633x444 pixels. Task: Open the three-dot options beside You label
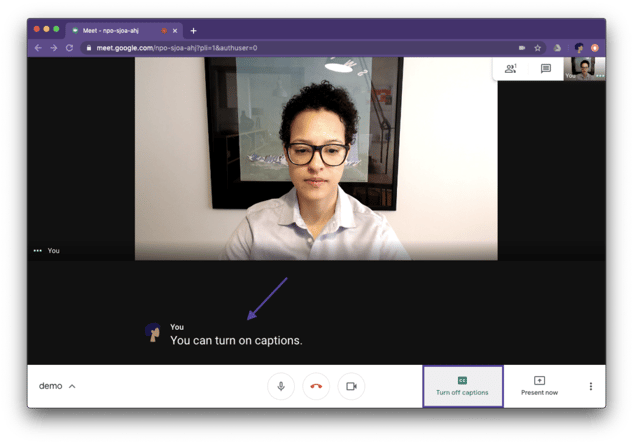[38, 251]
